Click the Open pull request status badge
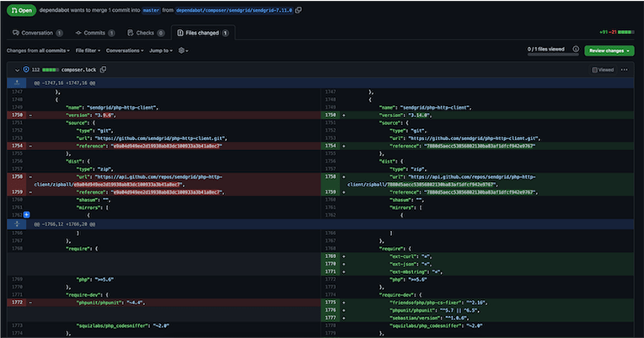This screenshot has width=644, height=338. [21, 10]
